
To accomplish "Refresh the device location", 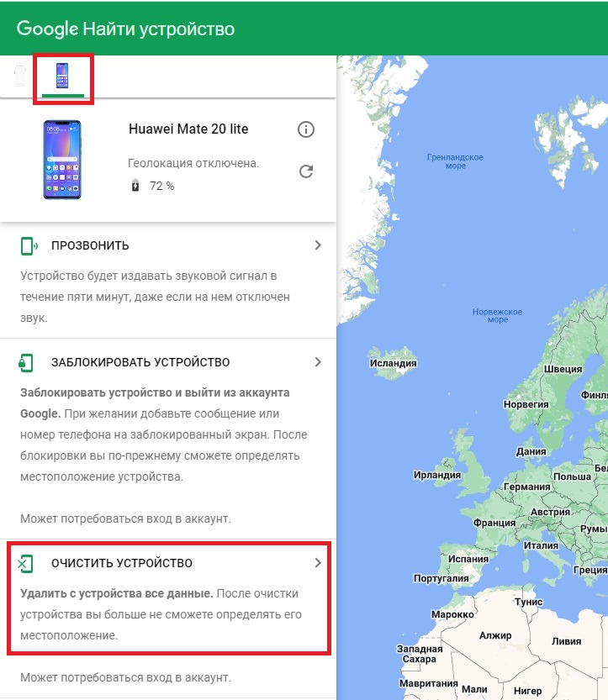I will 306,171.
